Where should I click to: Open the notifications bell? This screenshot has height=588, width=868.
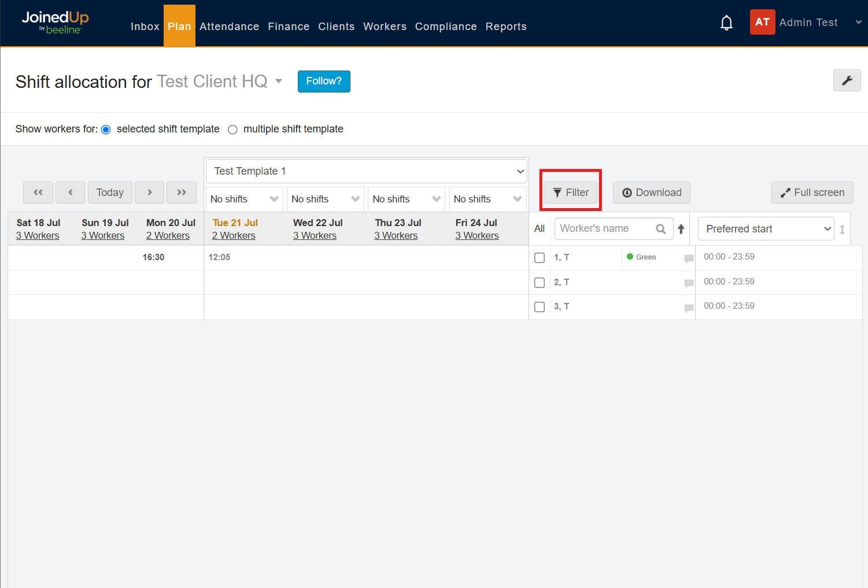(726, 23)
